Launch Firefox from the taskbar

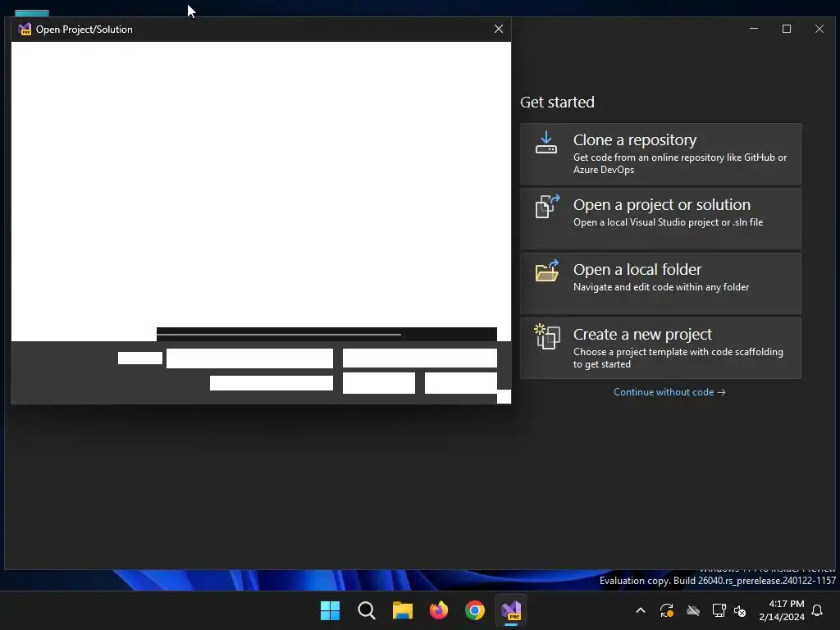click(439, 610)
